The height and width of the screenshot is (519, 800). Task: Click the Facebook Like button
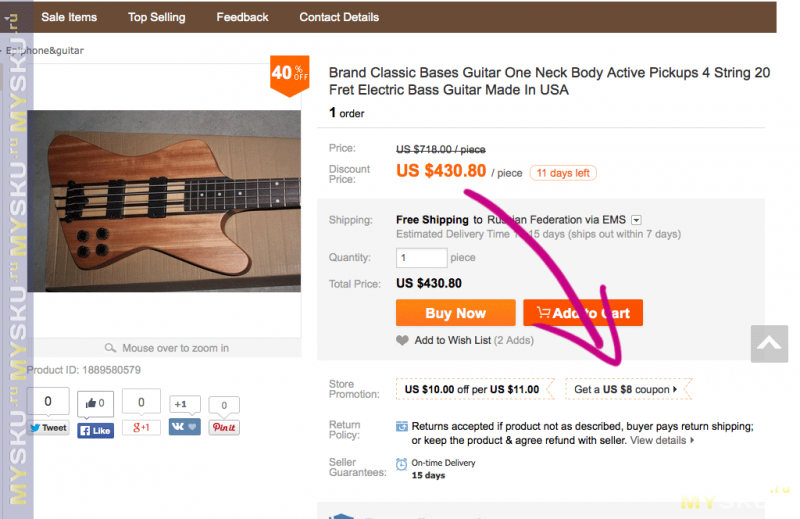pos(95,430)
